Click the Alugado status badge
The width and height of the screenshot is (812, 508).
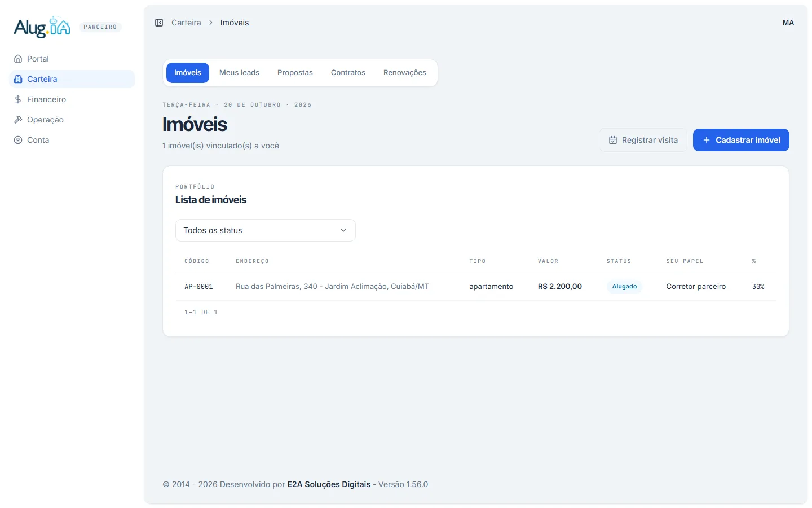(x=624, y=287)
